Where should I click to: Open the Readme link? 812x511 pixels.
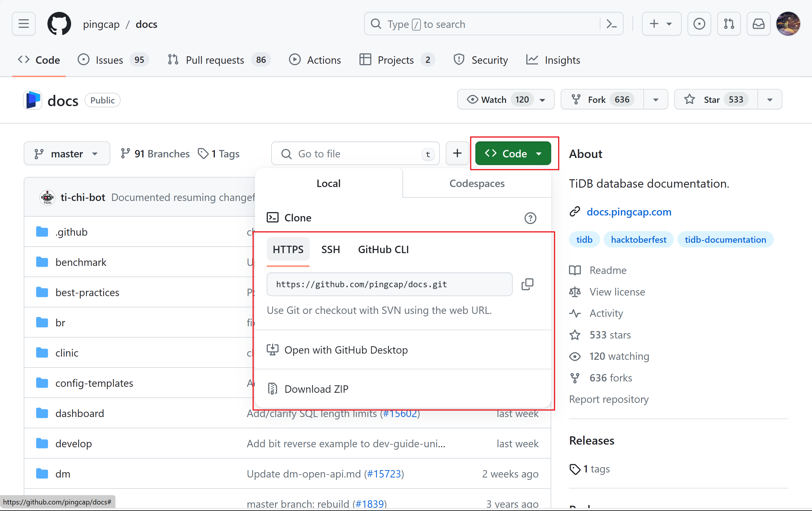598,270
